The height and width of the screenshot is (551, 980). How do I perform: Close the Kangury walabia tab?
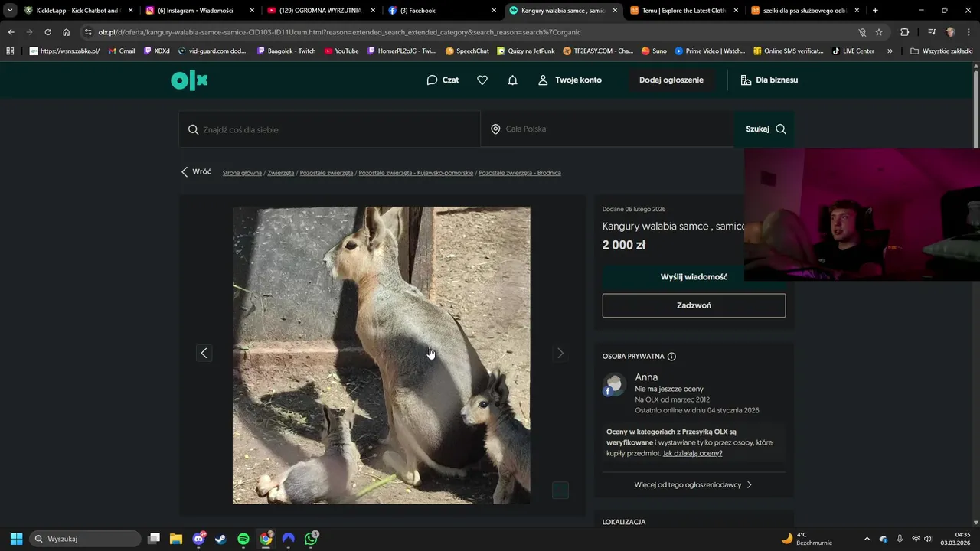[x=615, y=11]
